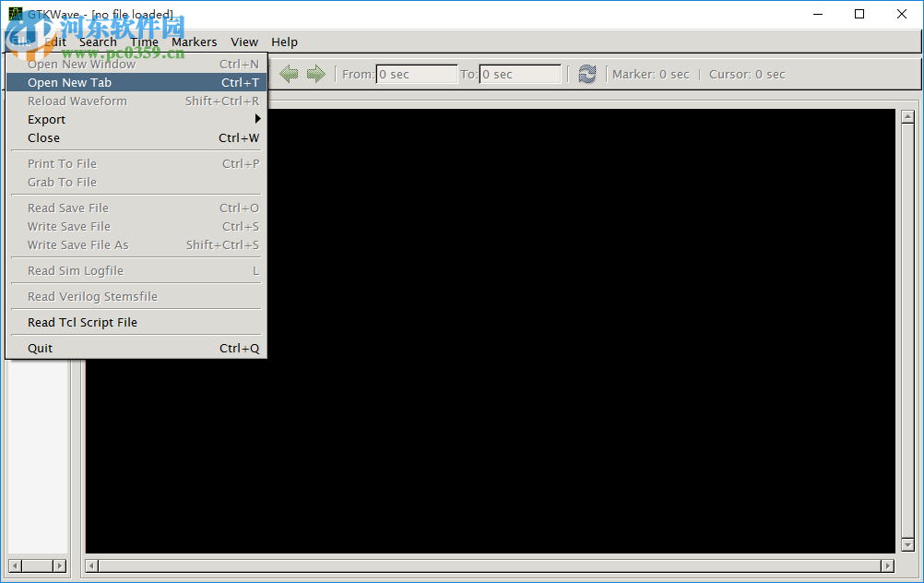Screen dimensions: 924x583
Task: Click the Reload waveform toolbar icon
Action: pyautogui.click(x=586, y=75)
